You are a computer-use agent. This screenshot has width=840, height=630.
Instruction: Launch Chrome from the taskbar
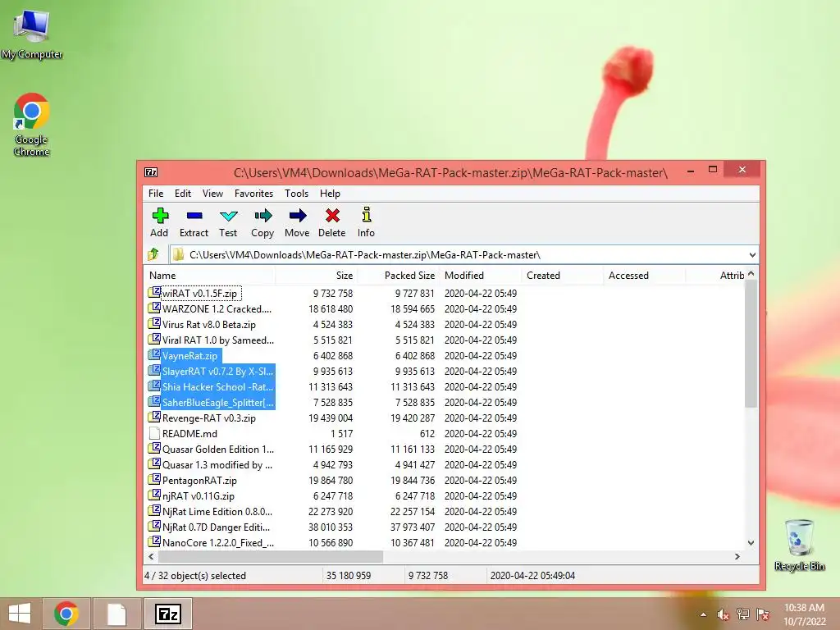click(66, 614)
